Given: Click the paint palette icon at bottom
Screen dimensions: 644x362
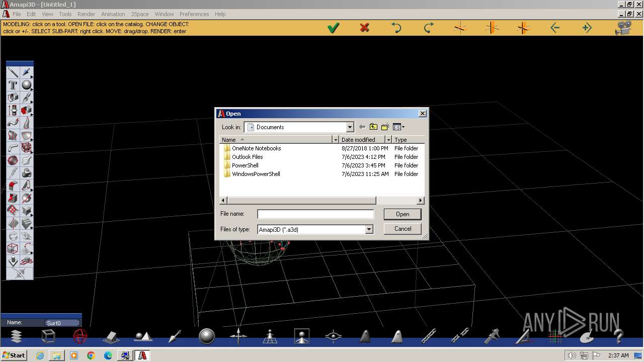Looking at the screenshot, I should click(x=587, y=336).
